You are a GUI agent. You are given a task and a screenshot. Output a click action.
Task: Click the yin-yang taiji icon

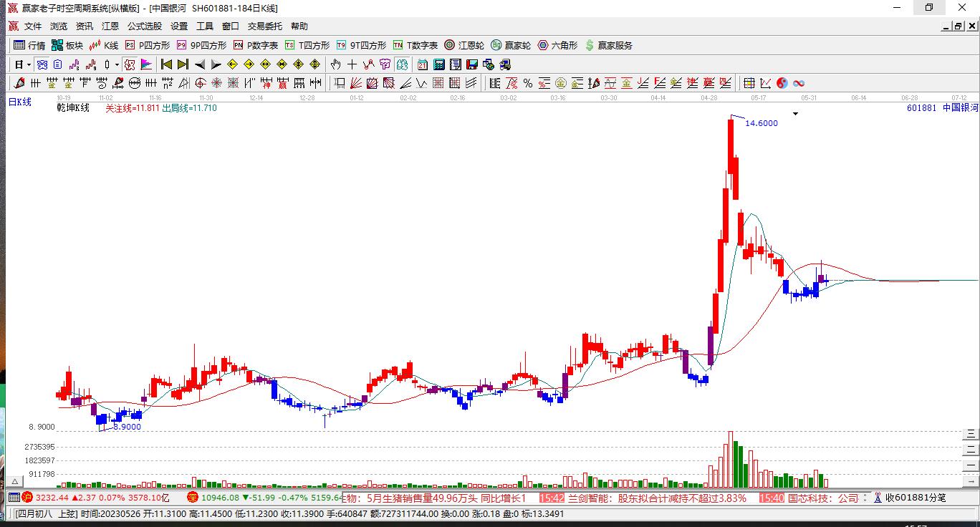[x=782, y=83]
